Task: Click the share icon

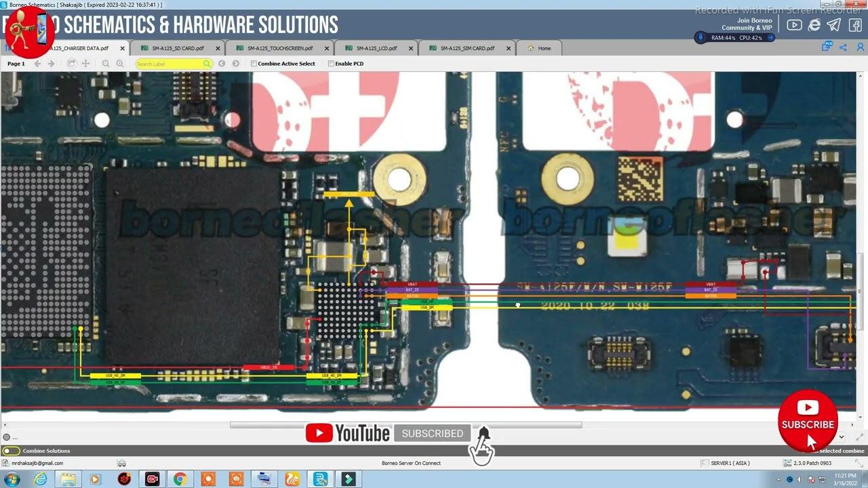Action: (x=843, y=47)
